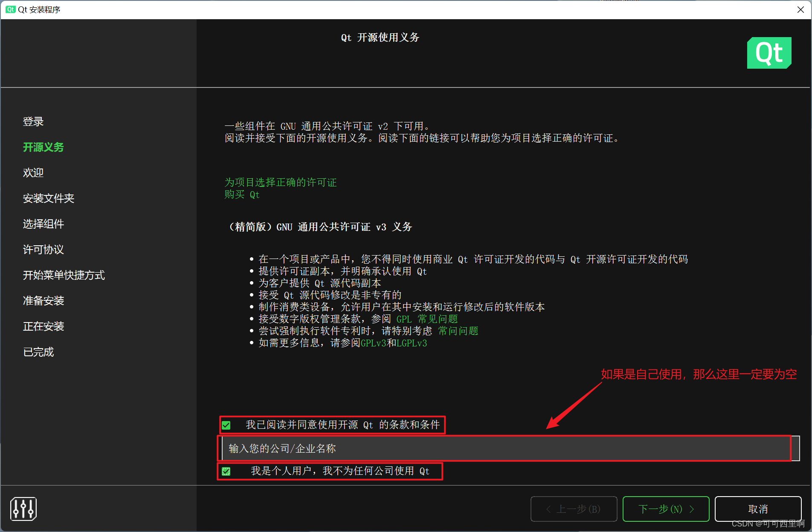
Task: Click the 上一步(B) back button
Action: click(574, 509)
